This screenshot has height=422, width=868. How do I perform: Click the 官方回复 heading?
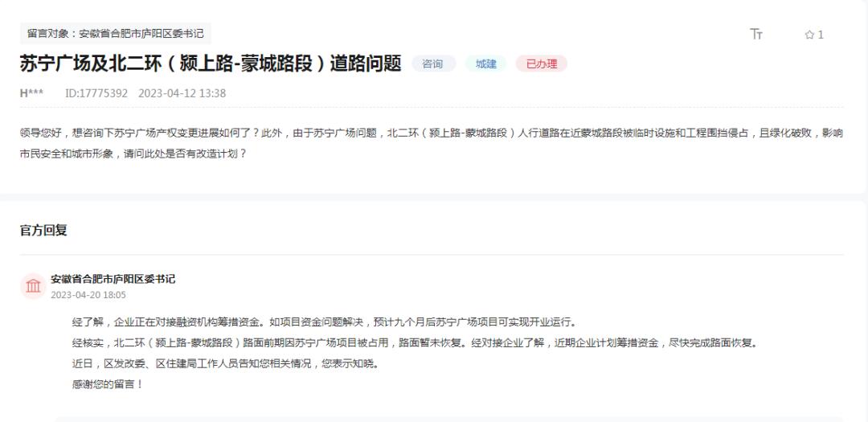tap(43, 231)
